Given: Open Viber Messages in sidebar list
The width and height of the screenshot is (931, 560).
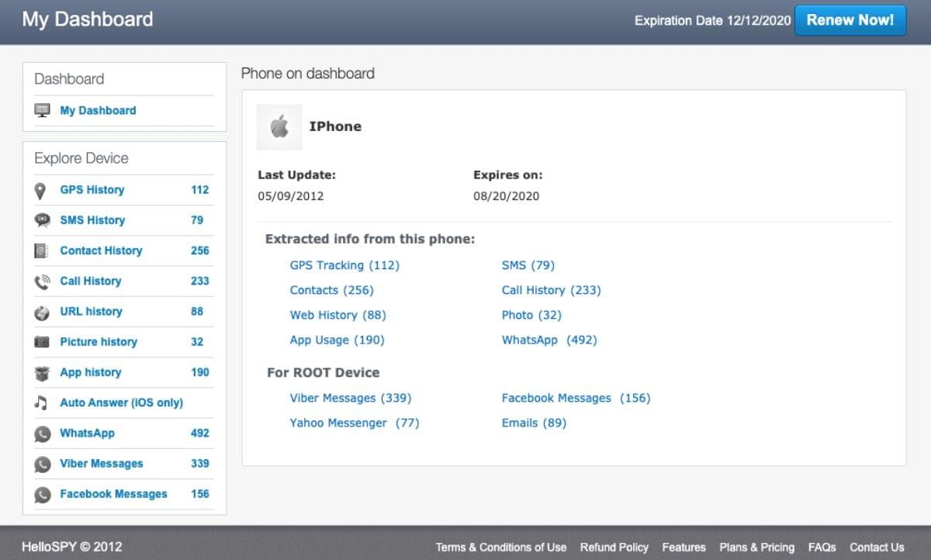Looking at the screenshot, I should coord(102,463).
